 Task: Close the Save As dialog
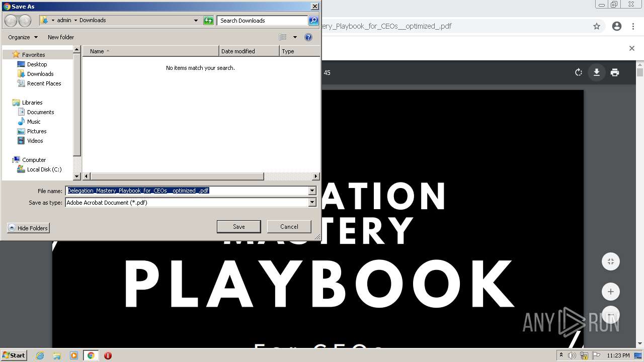[x=315, y=7]
